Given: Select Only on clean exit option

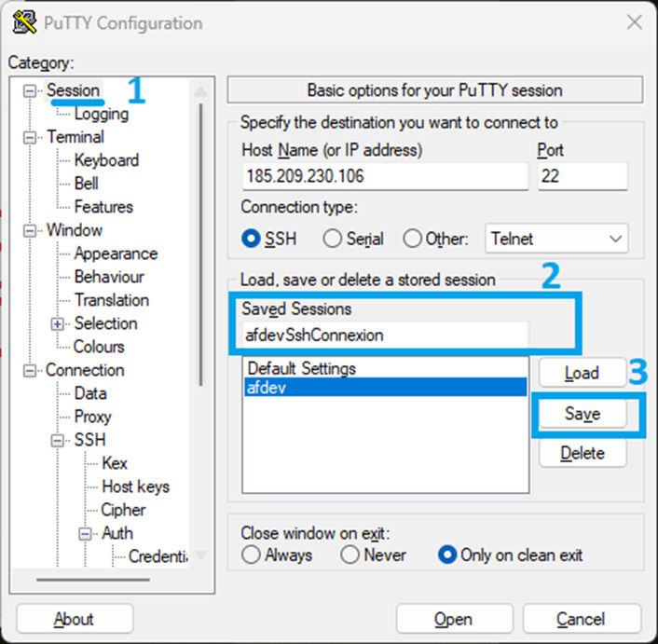Looking at the screenshot, I should (x=447, y=555).
